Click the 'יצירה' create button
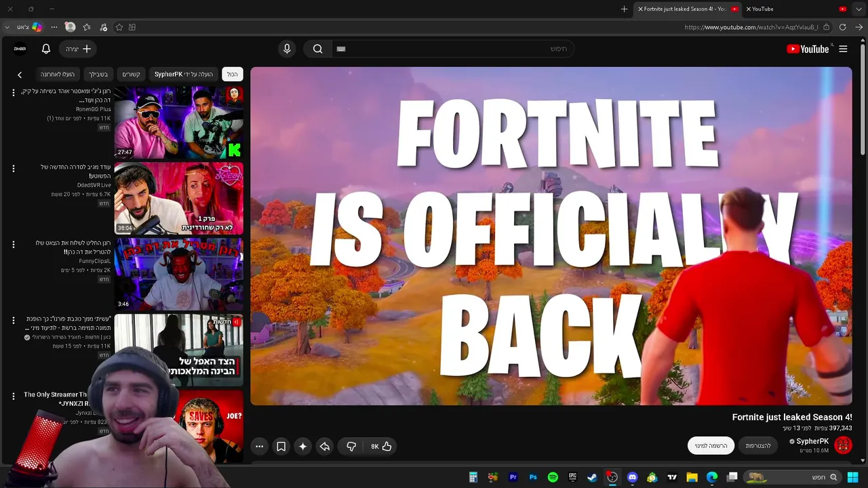 point(78,49)
